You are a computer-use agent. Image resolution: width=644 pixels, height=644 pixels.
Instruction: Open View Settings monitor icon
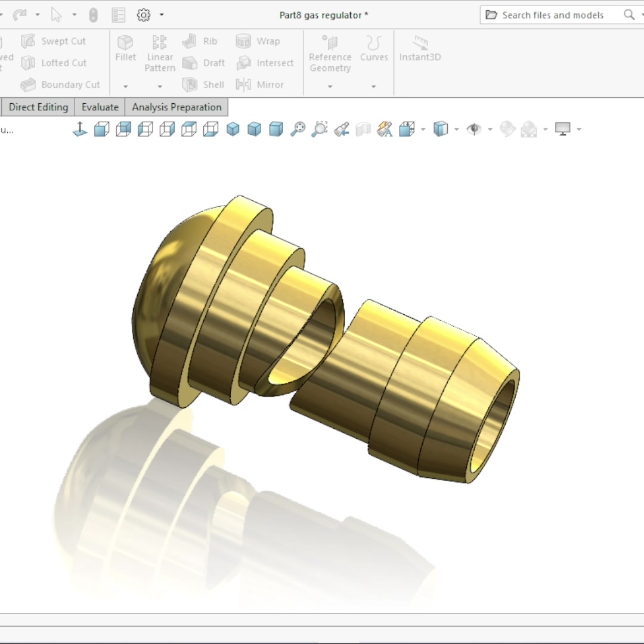pyautogui.click(x=563, y=129)
